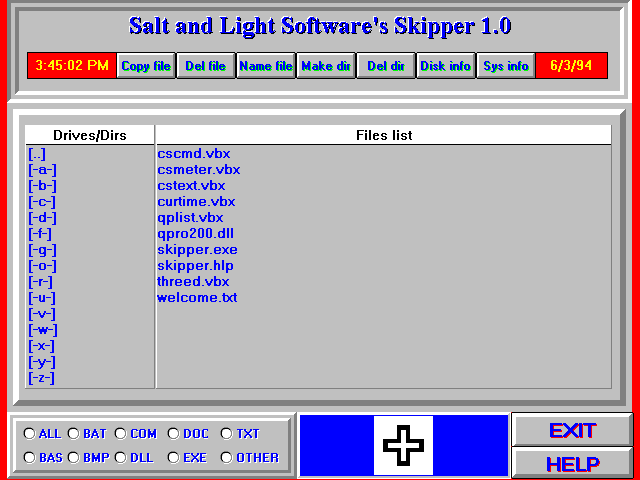Click the Make dir button
The height and width of the screenshot is (480, 640).
(326, 66)
